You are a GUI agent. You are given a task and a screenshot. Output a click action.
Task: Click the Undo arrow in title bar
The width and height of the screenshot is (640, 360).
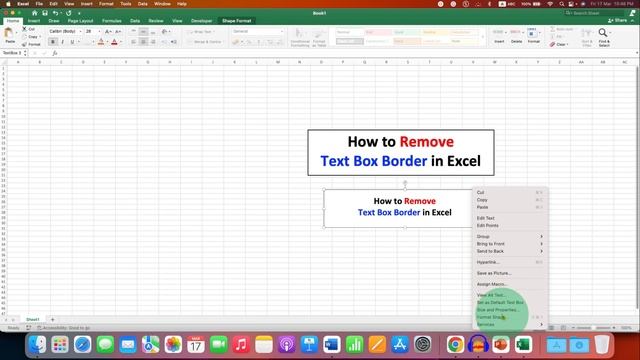[55, 13]
